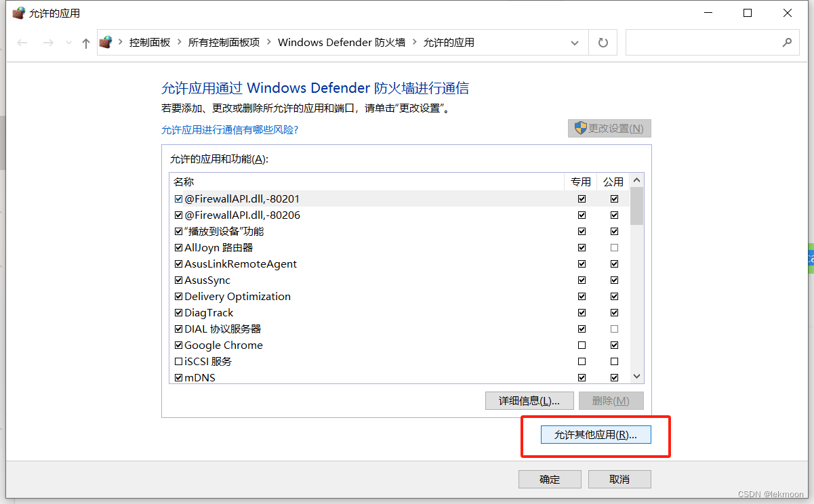Toggle Delivery Optimization public checkbox
The height and width of the screenshot is (504, 814).
pyautogui.click(x=614, y=297)
